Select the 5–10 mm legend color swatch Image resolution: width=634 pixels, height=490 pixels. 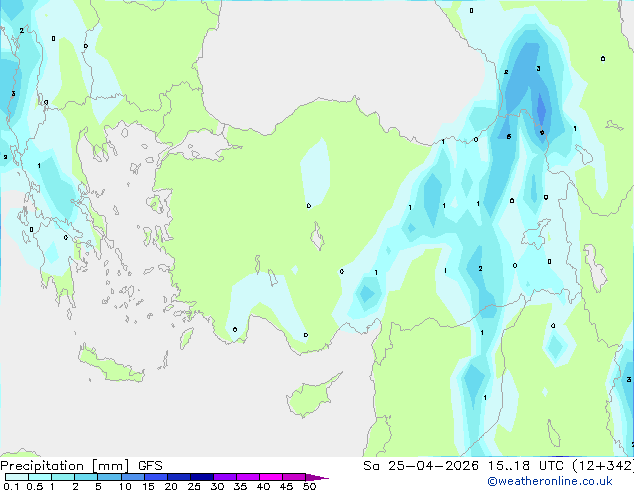109,477
